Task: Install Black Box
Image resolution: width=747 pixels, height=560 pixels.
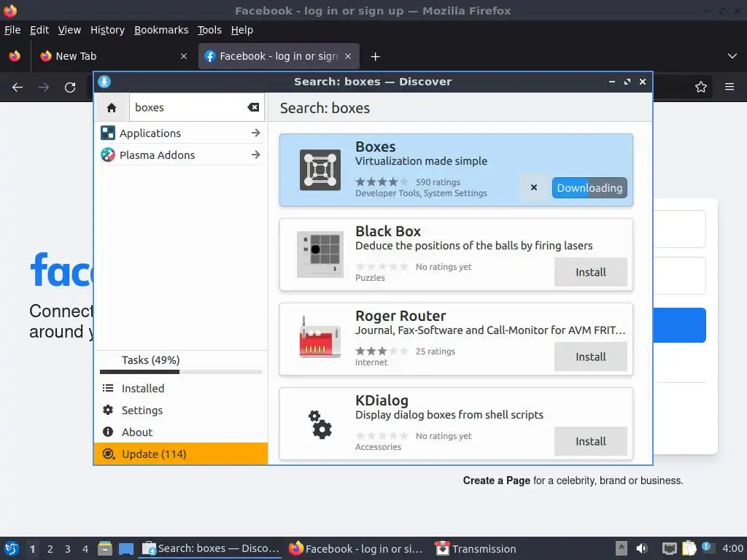Action: pos(591,272)
